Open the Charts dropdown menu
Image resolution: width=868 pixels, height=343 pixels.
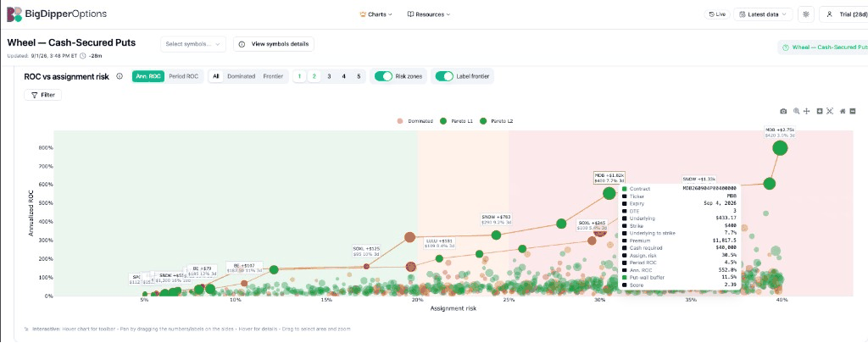pyautogui.click(x=376, y=14)
